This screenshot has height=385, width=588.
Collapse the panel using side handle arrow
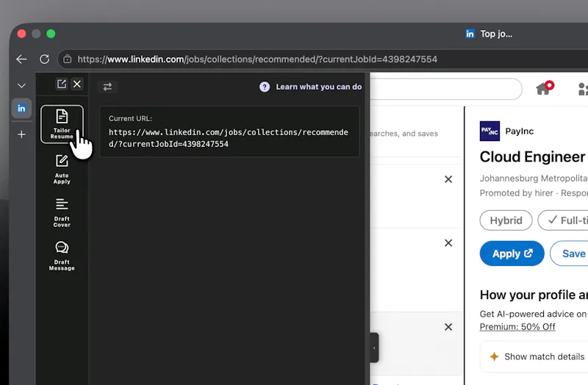(374, 348)
